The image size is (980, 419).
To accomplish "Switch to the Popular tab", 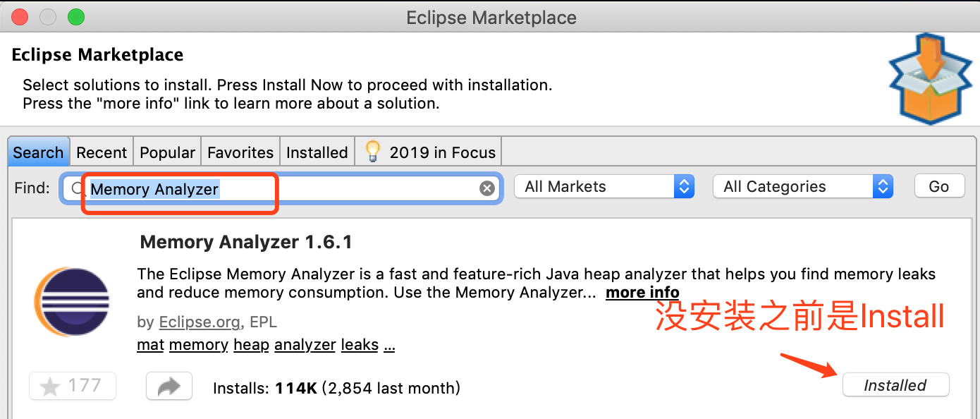I will point(167,152).
